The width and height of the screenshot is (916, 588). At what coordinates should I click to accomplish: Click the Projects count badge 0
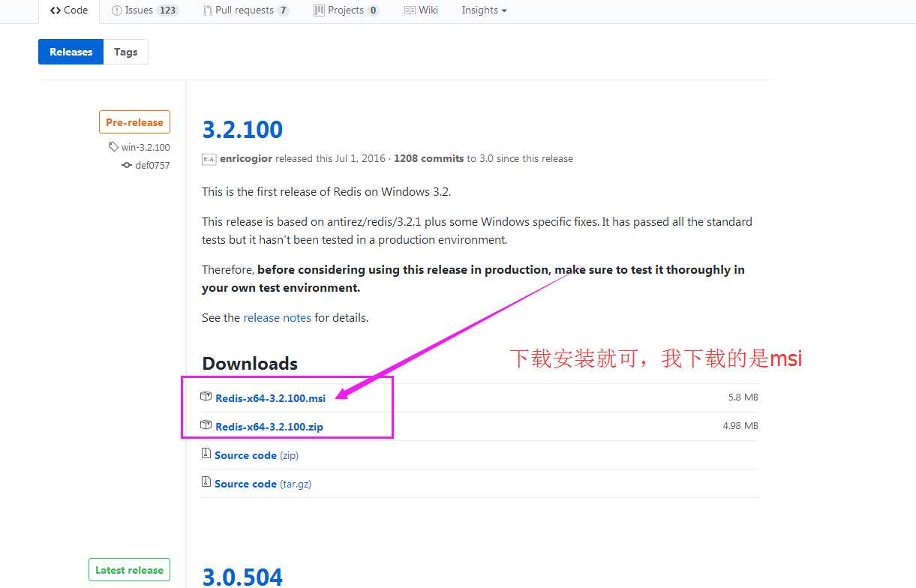pos(373,10)
